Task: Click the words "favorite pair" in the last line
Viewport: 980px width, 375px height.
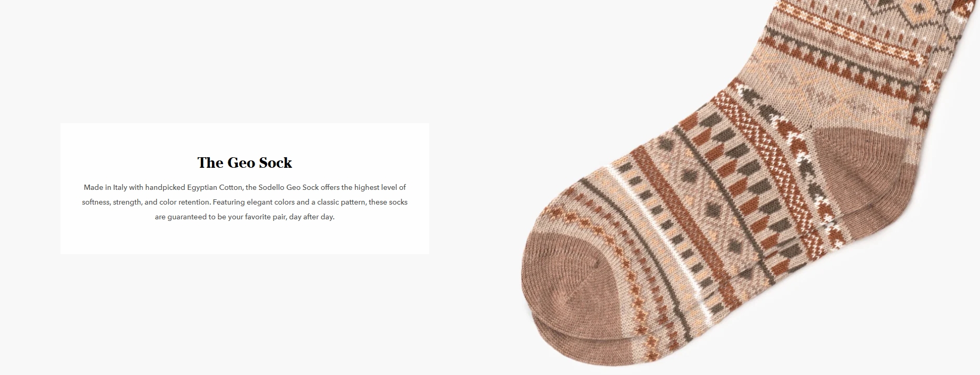Action: click(x=265, y=217)
